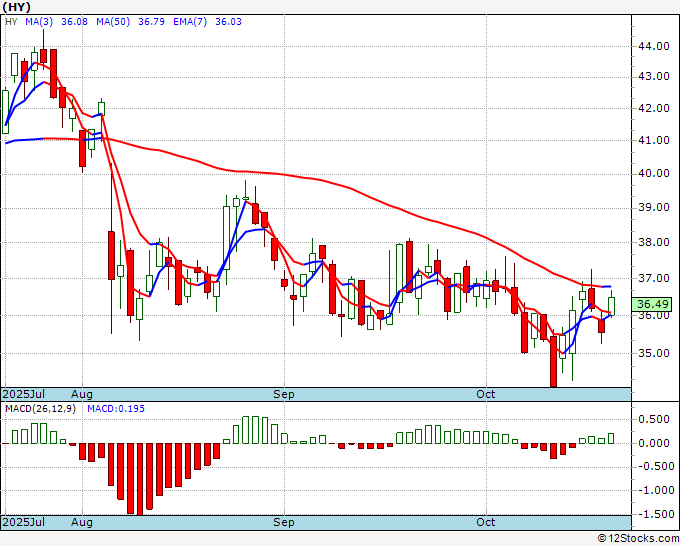Screen dimensions: 680x546
Task: Click the MACD:0.195 value
Action: point(116,409)
